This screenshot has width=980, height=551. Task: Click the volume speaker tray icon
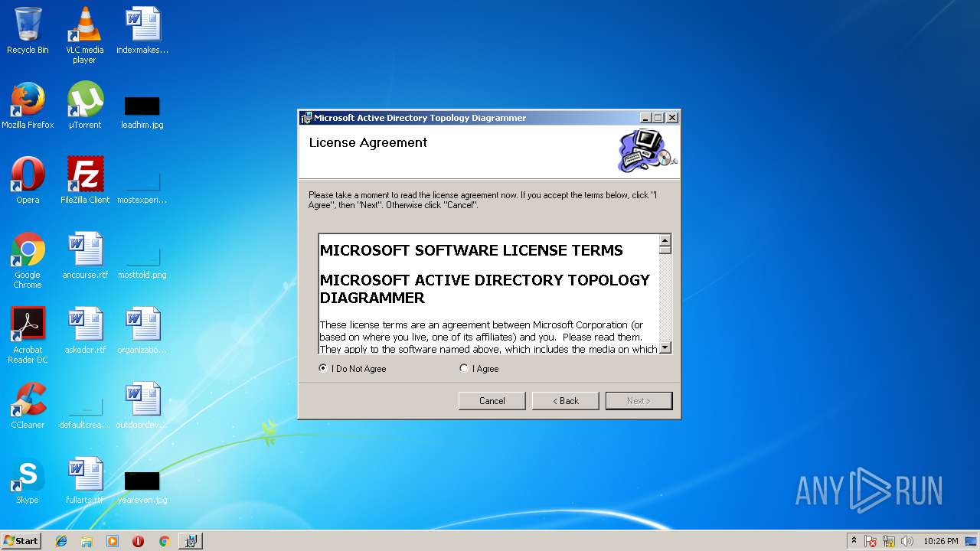pyautogui.click(x=907, y=541)
